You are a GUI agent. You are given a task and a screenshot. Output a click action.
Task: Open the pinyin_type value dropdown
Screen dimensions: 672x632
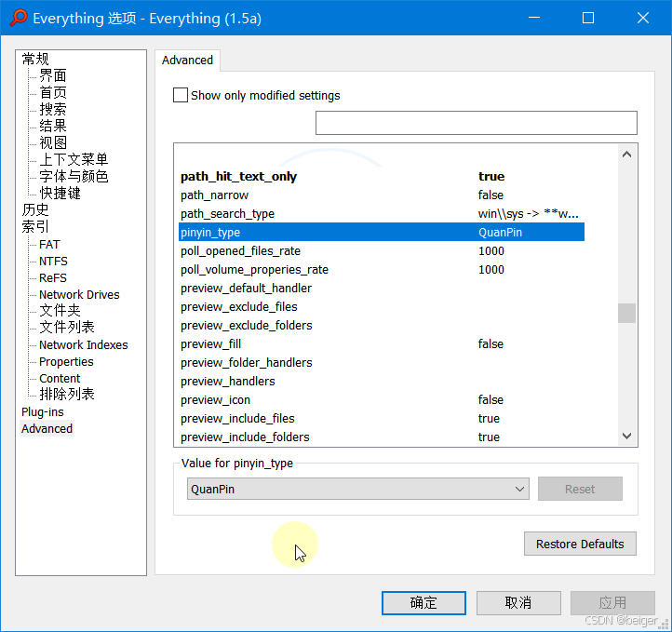(357, 489)
